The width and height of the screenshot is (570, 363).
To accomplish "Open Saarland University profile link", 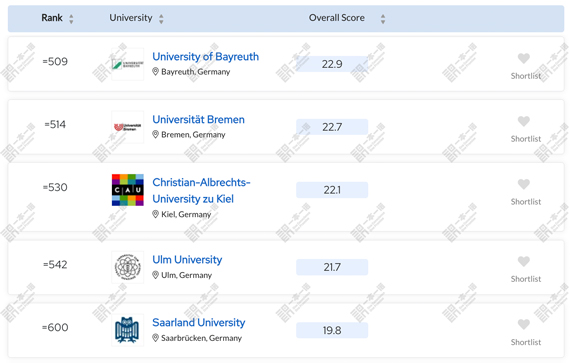I will (x=199, y=323).
